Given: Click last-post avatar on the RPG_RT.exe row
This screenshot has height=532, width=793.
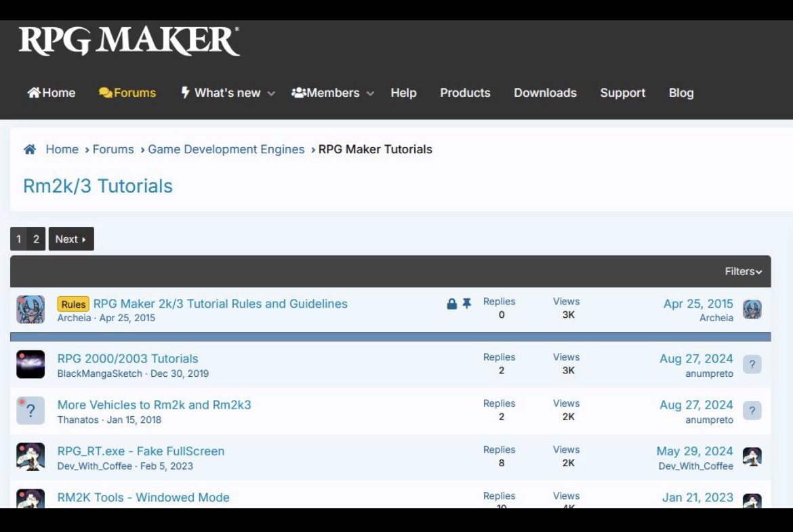Looking at the screenshot, I should pyautogui.click(x=752, y=457).
